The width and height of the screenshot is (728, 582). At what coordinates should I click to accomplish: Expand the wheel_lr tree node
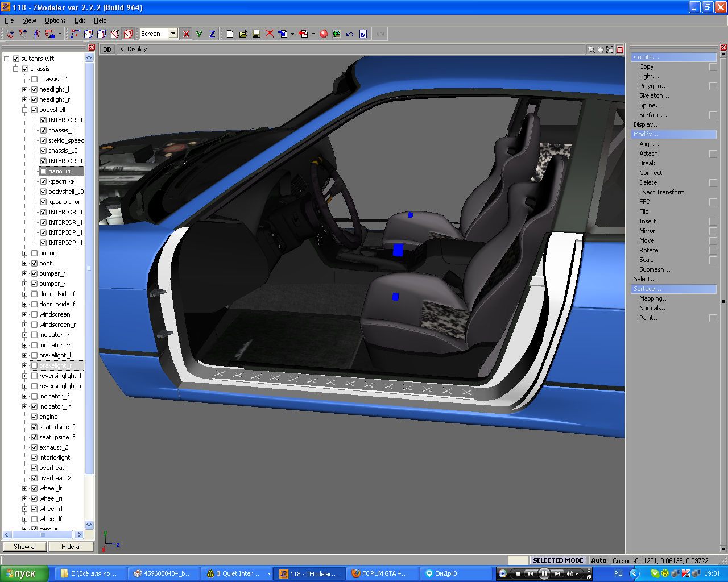pyautogui.click(x=25, y=488)
